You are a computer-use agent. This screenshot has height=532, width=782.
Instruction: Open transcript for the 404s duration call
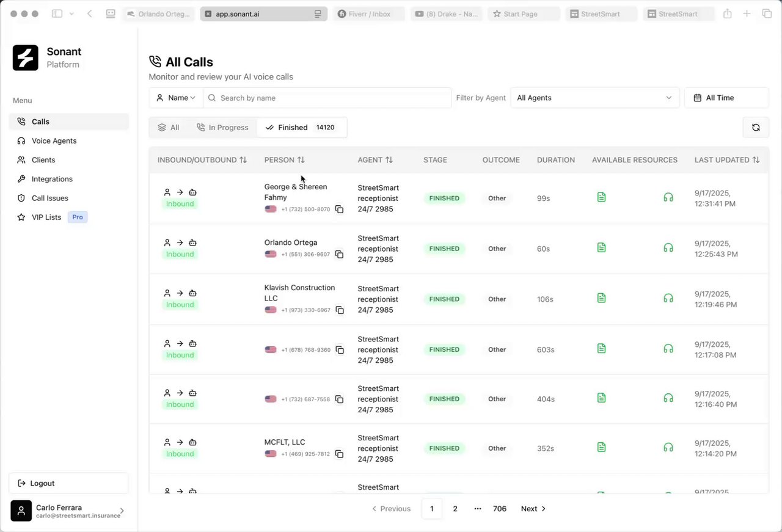pos(601,398)
